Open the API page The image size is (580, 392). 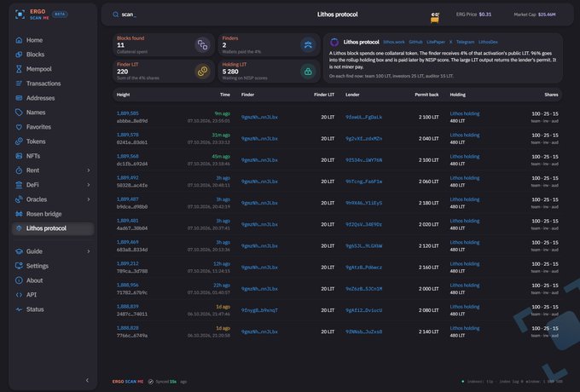[x=31, y=295]
